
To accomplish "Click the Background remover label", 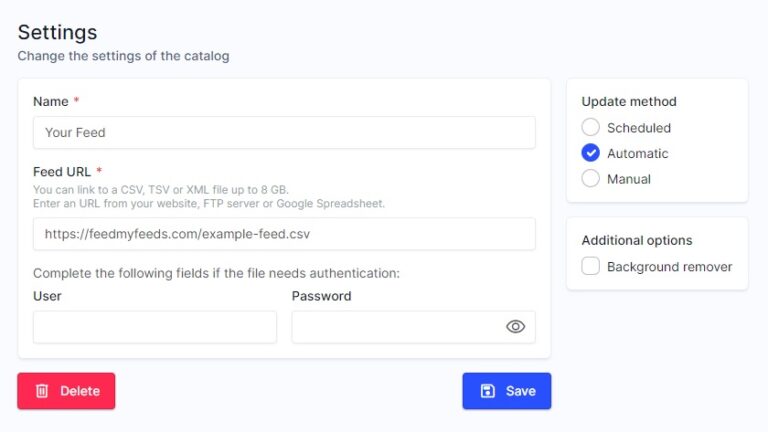I will [670, 266].
